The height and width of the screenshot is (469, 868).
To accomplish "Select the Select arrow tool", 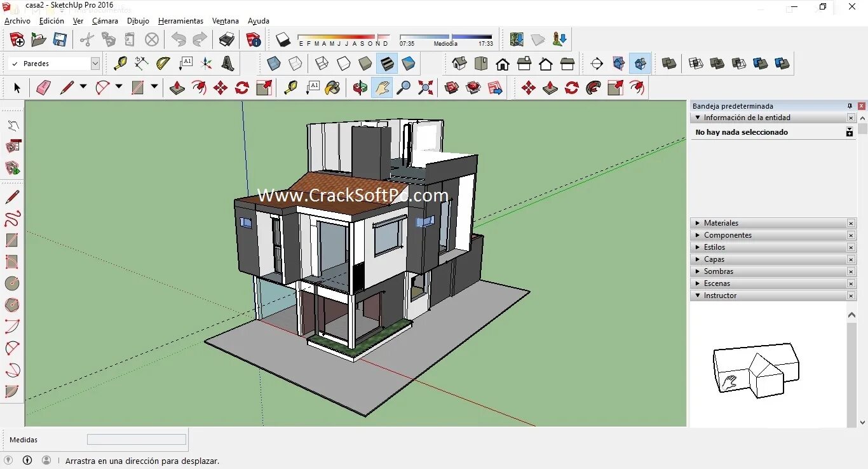I will (x=17, y=88).
